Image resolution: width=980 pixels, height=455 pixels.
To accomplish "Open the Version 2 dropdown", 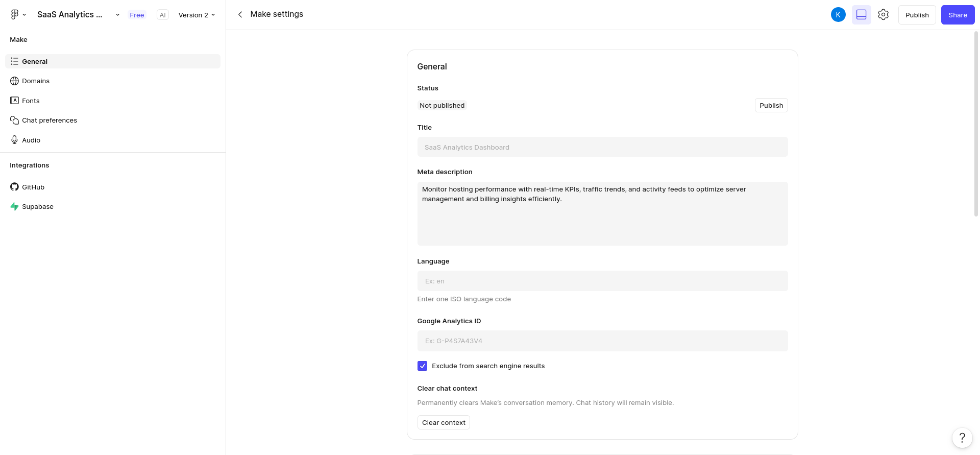I will (x=197, y=15).
